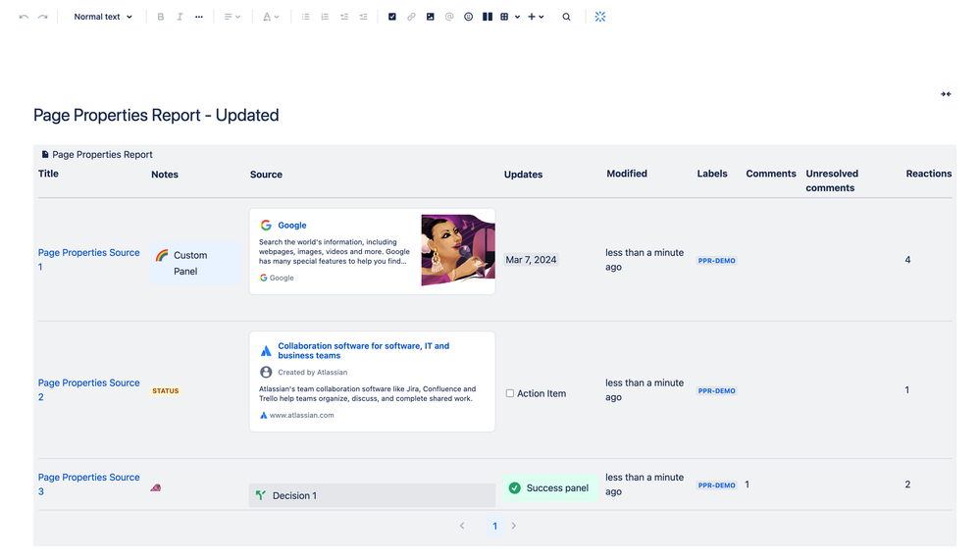Viewport: 980px width, 560px height.
Task: Click the pink emoji in Source 3 notes
Action: click(156, 487)
